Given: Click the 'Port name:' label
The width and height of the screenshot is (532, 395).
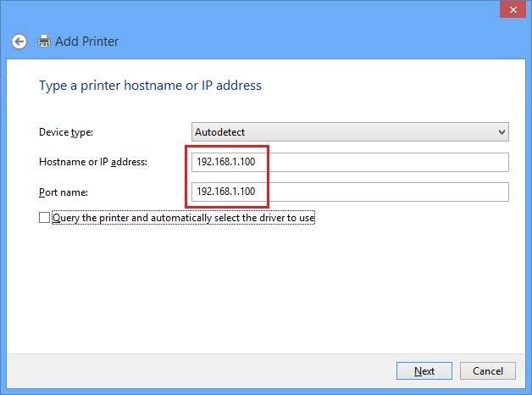Looking at the screenshot, I should click(x=63, y=192).
